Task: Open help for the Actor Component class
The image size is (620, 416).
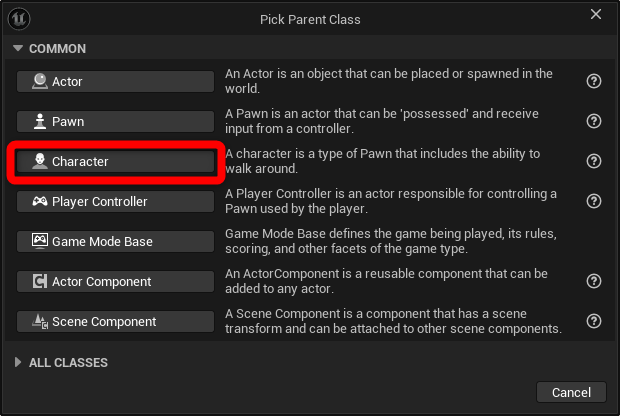Action: [593, 281]
